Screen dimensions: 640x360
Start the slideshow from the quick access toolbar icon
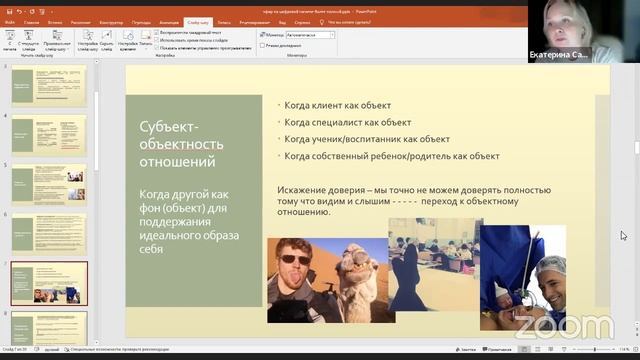(x=42, y=11)
